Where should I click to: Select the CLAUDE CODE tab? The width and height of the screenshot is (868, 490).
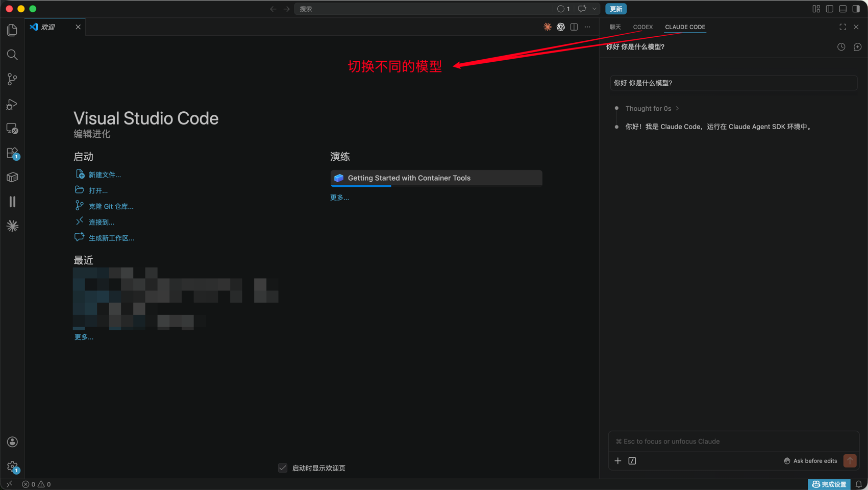click(x=685, y=27)
